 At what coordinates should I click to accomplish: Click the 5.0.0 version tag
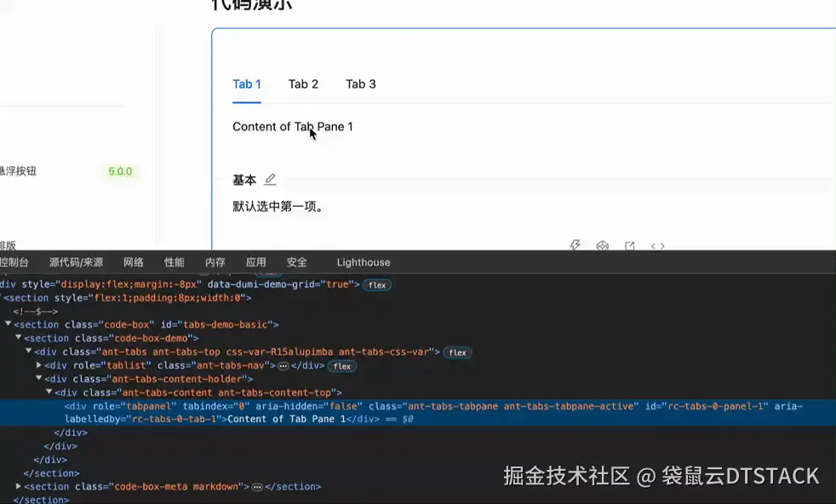(120, 171)
